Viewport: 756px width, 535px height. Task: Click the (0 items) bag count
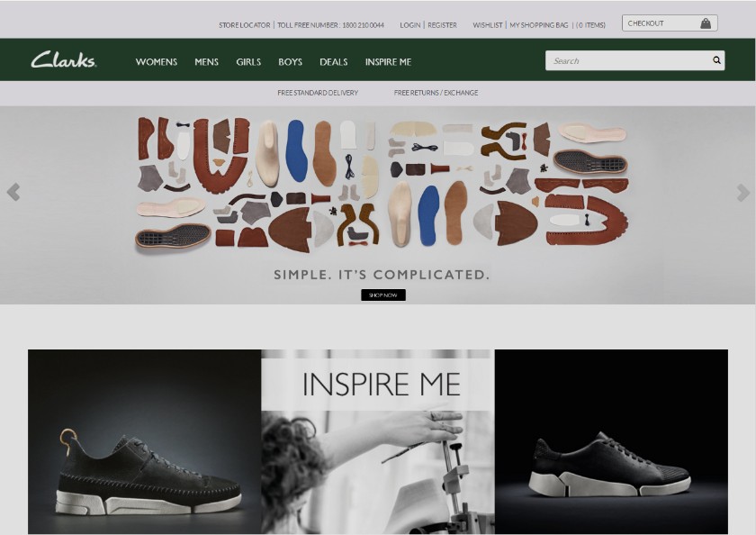590,25
